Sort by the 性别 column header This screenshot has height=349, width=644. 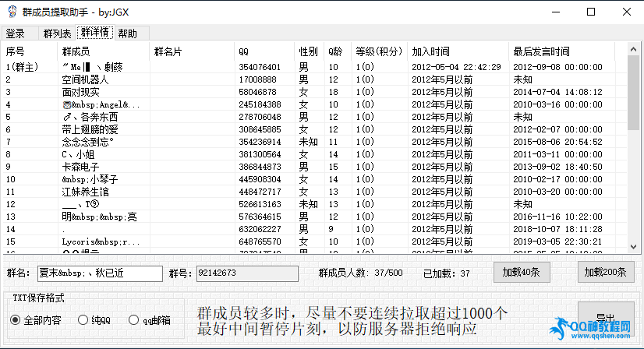310,51
